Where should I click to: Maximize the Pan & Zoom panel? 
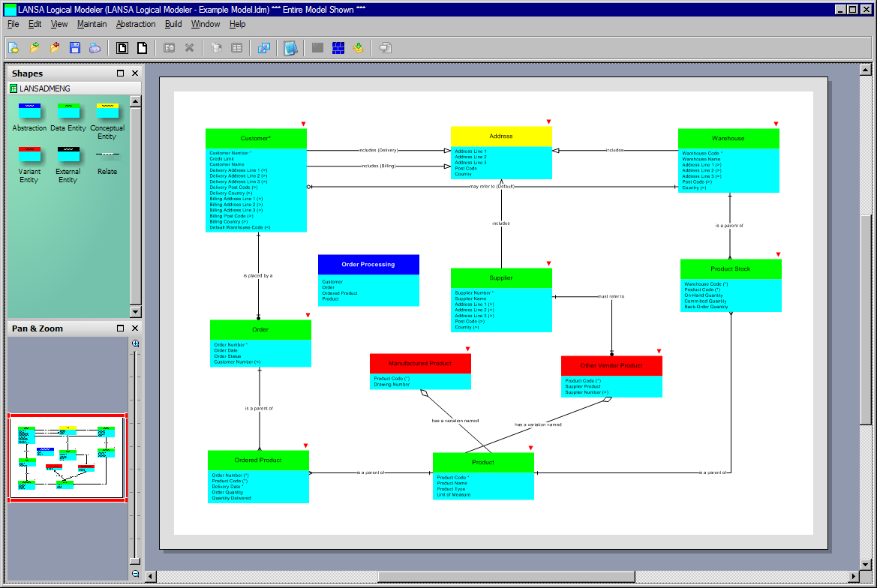pyautogui.click(x=120, y=328)
